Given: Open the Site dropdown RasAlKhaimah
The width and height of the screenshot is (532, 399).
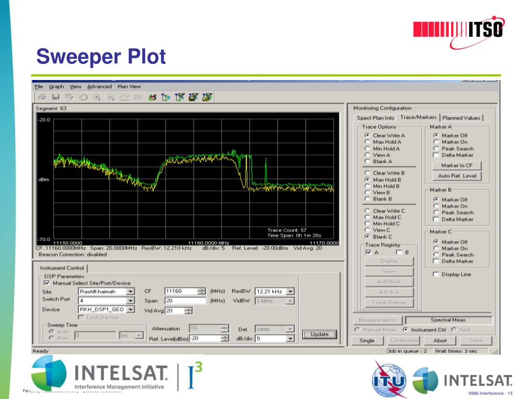Looking at the screenshot, I should point(130,291).
